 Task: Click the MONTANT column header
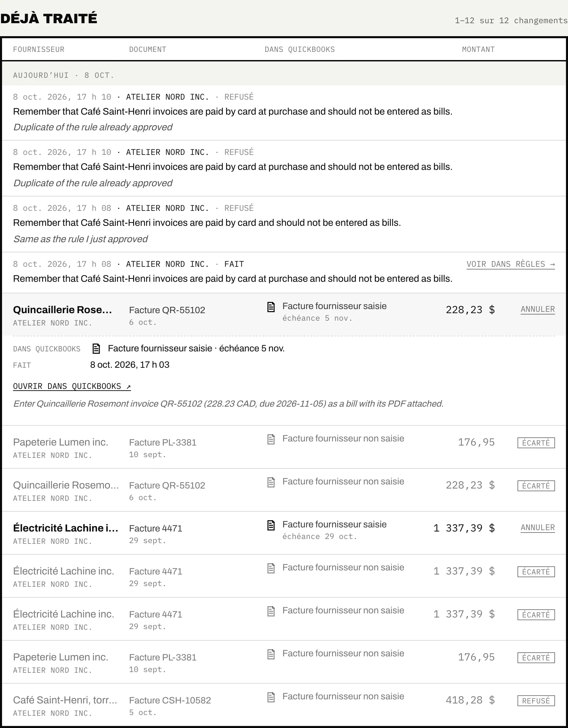(x=478, y=49)
